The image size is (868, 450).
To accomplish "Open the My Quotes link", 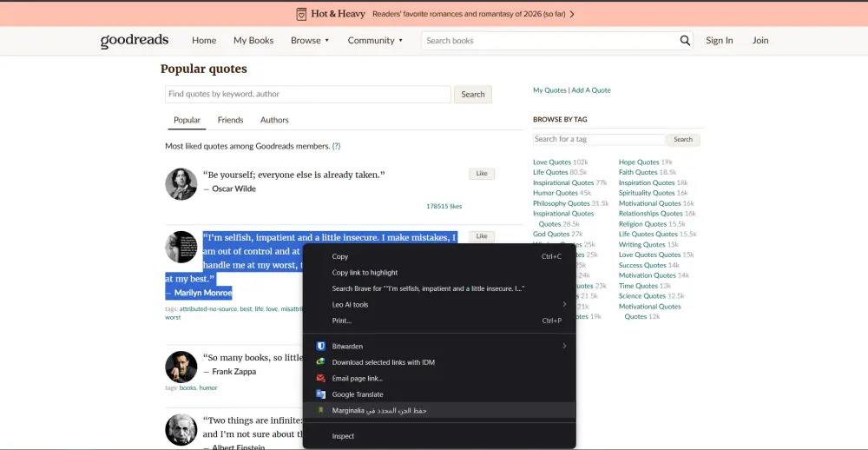I will point(549,90).
